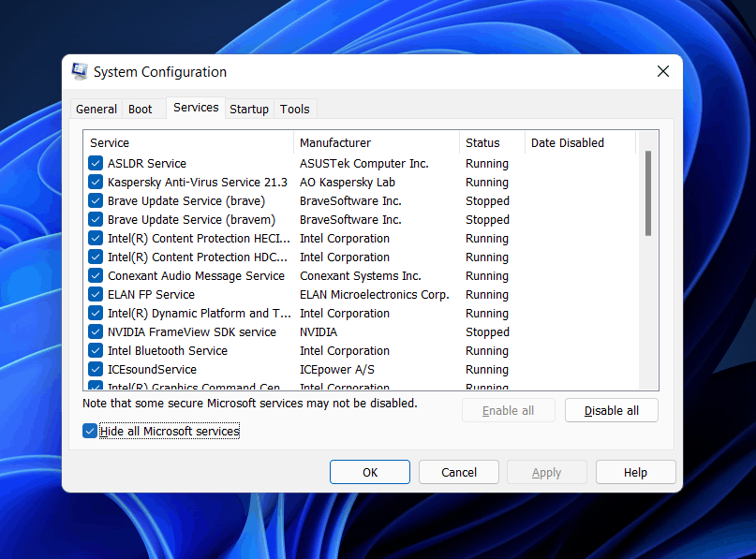The width and height of the screenshot is (756, 559).
Task: Click the System Configuration title bar icon
Action: [81, 72]
